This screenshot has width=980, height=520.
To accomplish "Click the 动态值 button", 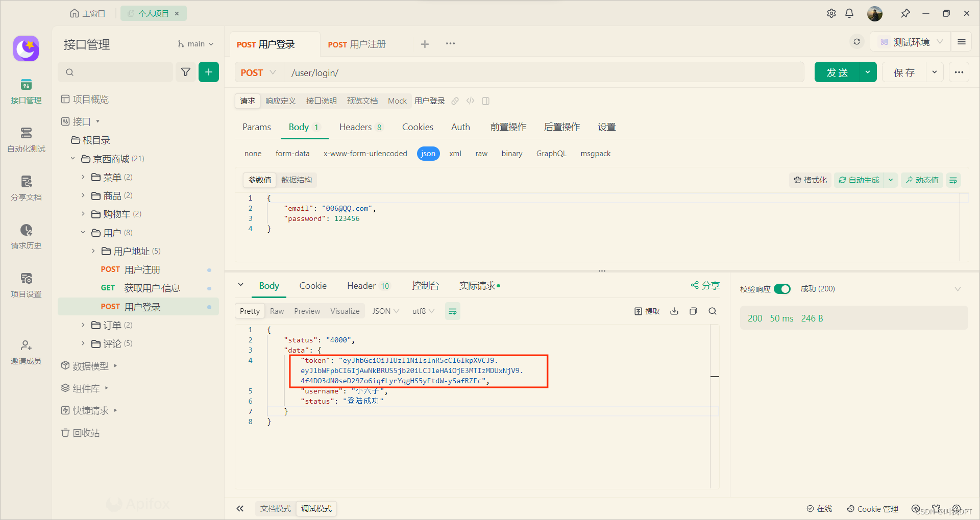I will (x=922, y=180).
